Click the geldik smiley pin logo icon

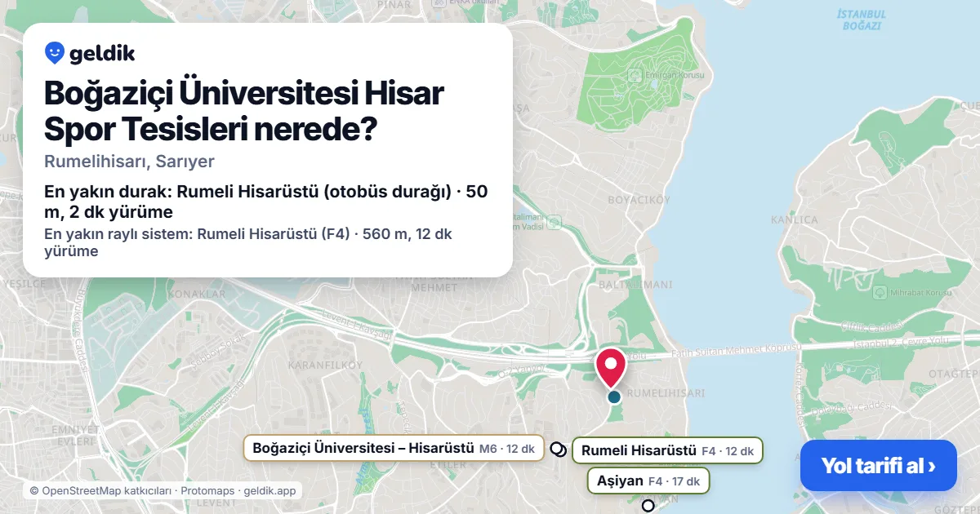[54, 53]
